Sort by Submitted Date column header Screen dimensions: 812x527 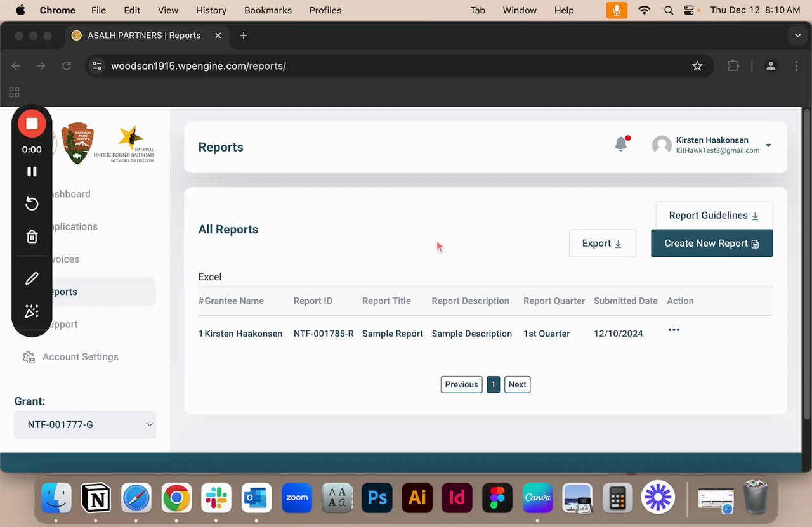(625, 301)
